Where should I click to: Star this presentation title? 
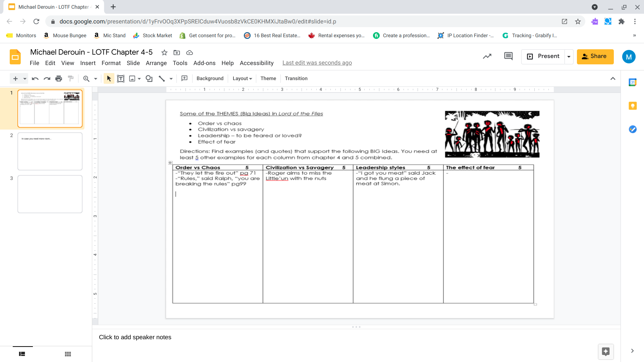(164, 53)
